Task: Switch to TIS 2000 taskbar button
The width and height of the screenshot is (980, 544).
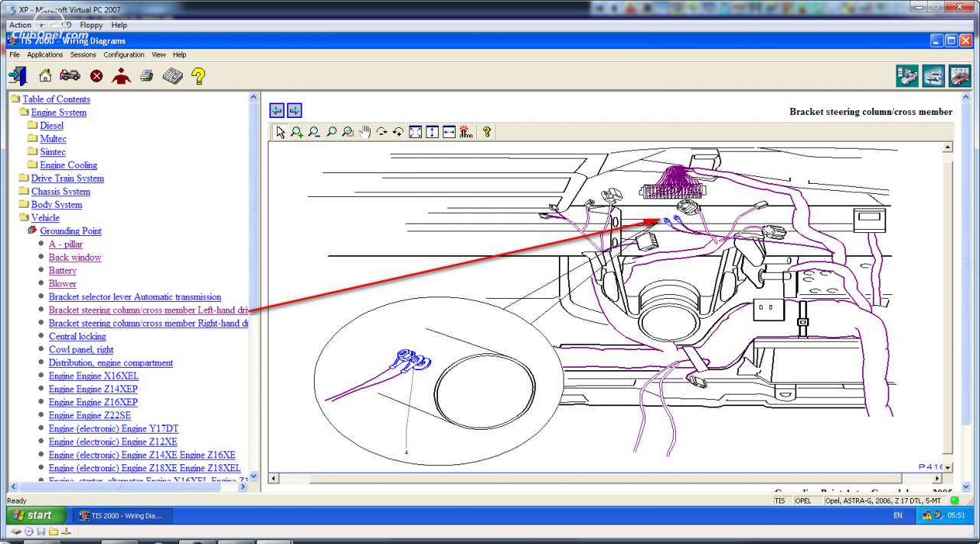Action: [x=122, y=516]
